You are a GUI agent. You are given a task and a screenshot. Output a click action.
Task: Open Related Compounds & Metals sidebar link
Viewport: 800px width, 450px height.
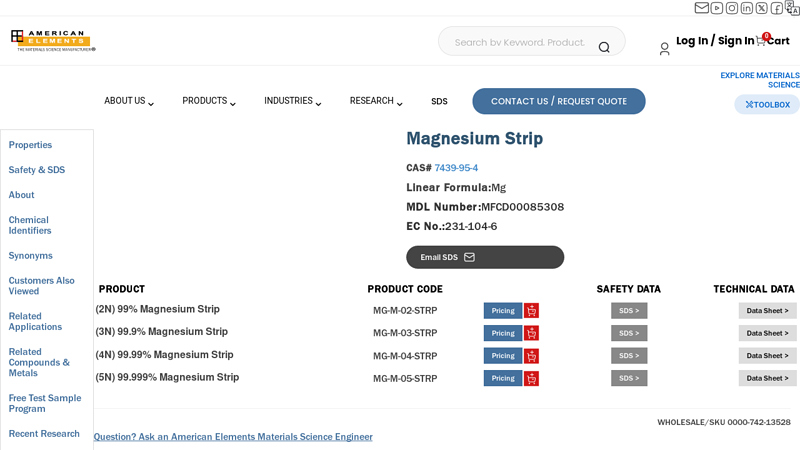click(x=39, y=362)
